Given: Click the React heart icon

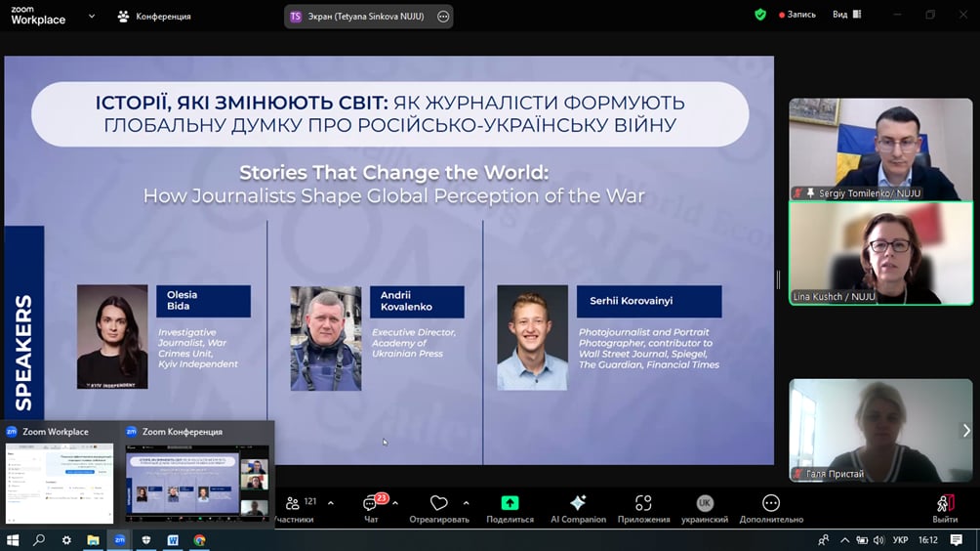Looking at the screenshot, I should coord(438,503).
